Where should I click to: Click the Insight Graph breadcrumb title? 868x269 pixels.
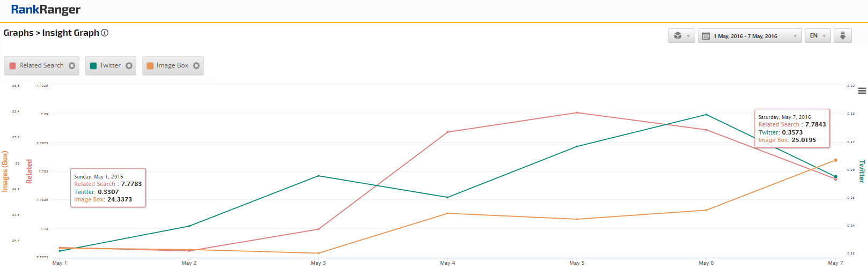pyautogui.click(x=70, y=33)
